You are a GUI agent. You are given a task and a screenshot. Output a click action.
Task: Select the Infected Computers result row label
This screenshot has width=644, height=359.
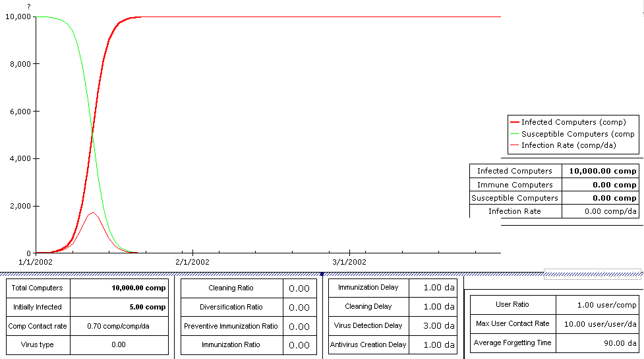tap(515, 171)
